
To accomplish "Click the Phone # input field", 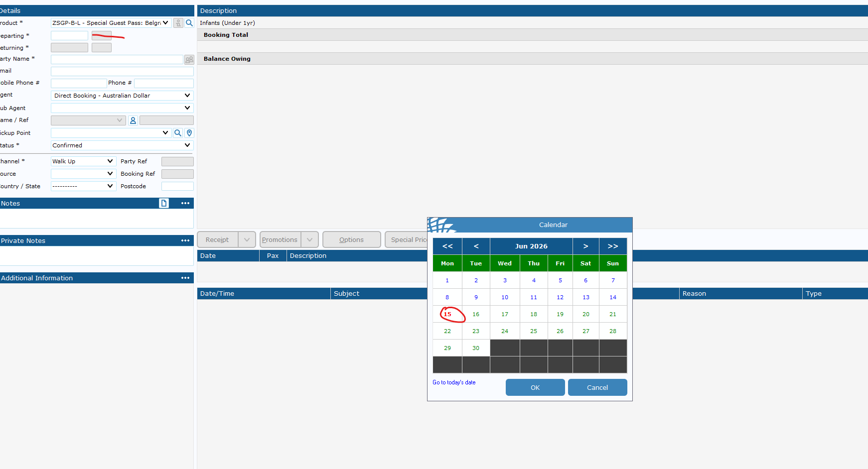I will click(164, 83).
